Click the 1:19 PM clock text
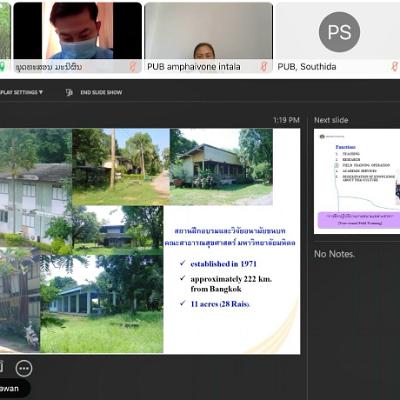This screenshot has height=400, width=400. click(x=286, y=120)
